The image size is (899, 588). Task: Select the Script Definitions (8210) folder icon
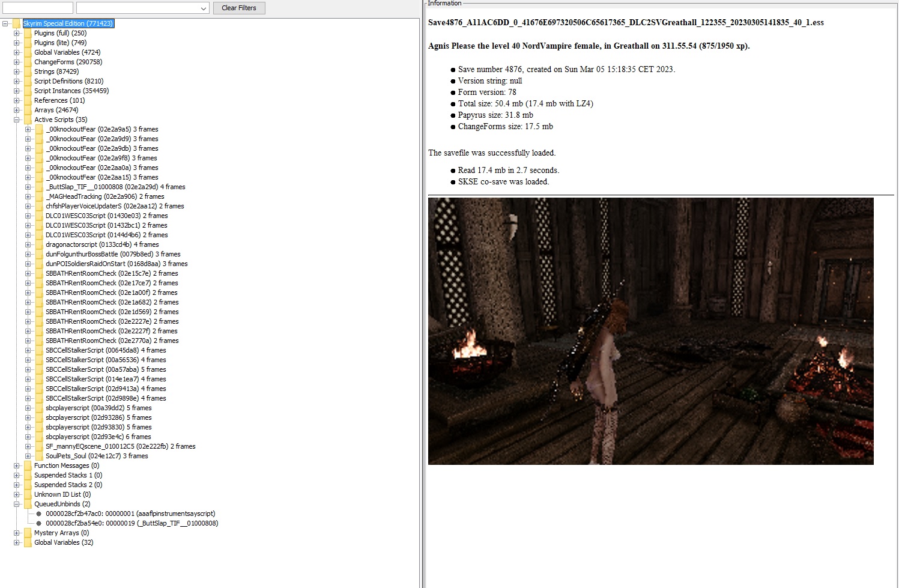pos(28,81)
